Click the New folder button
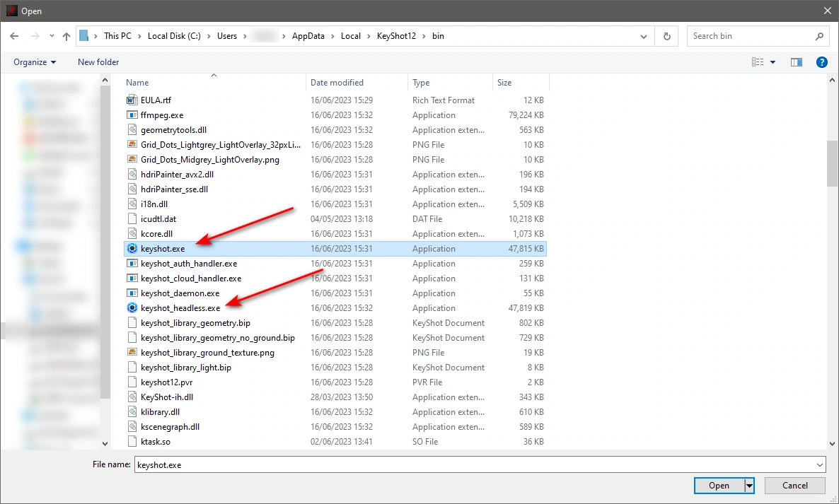Viewport: 839px width, 504px height. point(98,62)
